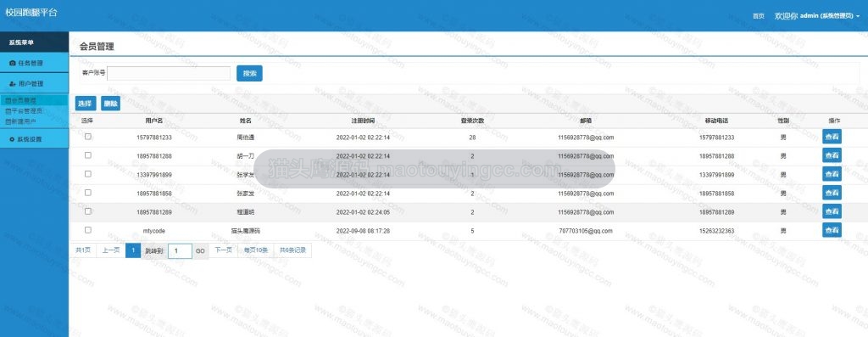Click the 共1页 pagination item

83,250
